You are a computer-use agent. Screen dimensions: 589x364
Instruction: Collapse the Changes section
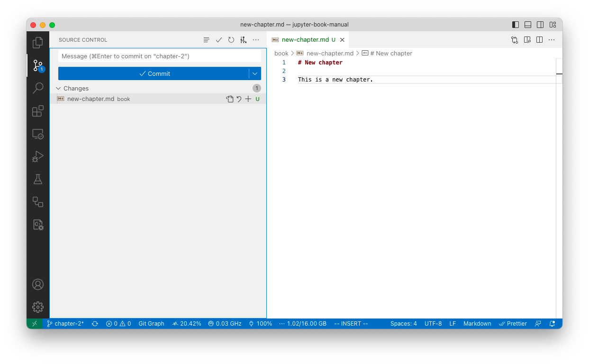tap(59, 88)
